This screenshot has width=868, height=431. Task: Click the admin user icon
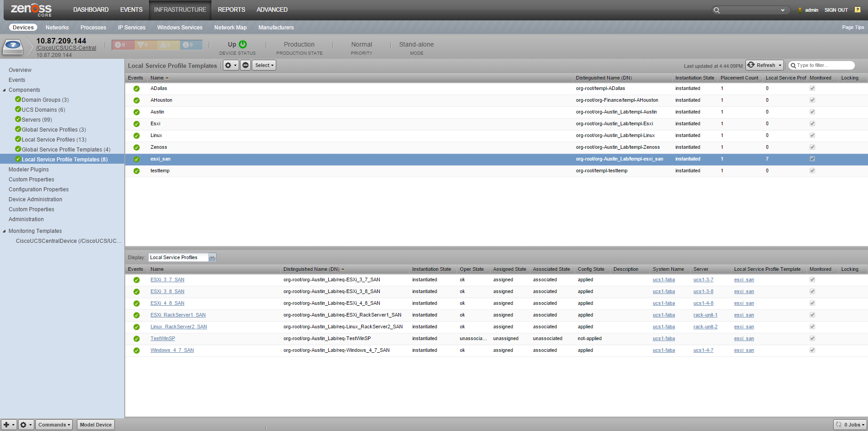(800, 10)
